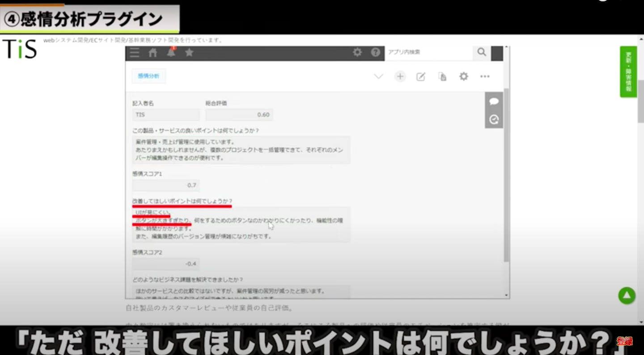Duplicate the record using copy icon
Screen dimensions: 644x355
tap(442, 77)
